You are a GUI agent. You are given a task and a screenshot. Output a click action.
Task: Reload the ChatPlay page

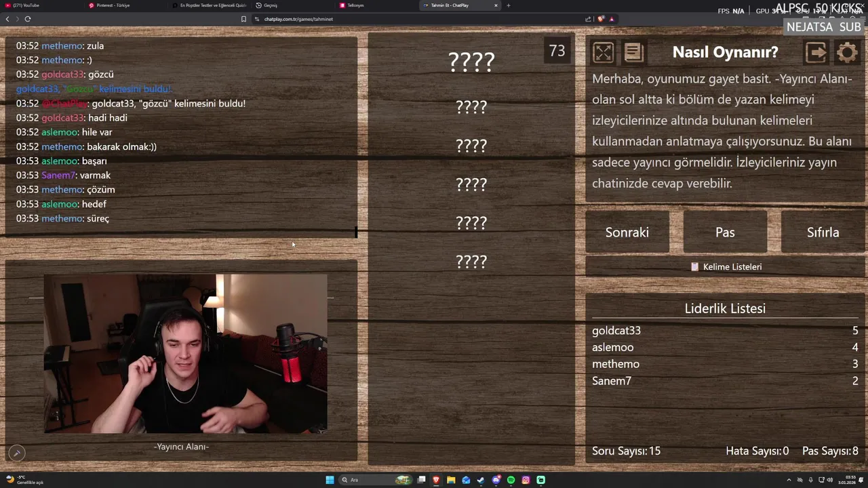click(x=28, y=19)
